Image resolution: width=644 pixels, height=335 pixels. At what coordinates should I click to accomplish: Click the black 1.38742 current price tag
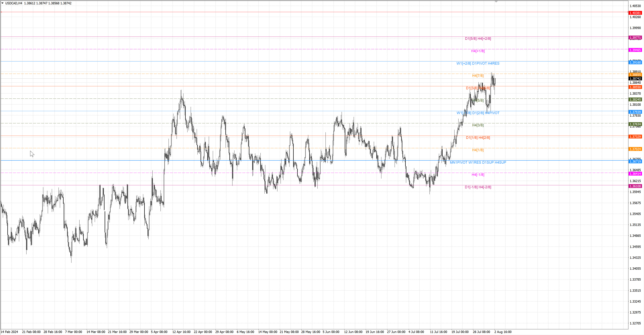635,79
